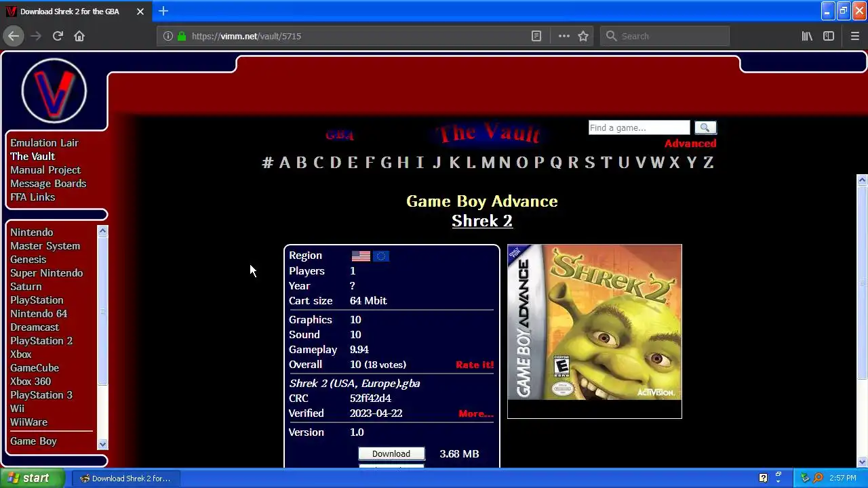Go to the browser Home icon
The image size is (868, 488).
(79, 36)
